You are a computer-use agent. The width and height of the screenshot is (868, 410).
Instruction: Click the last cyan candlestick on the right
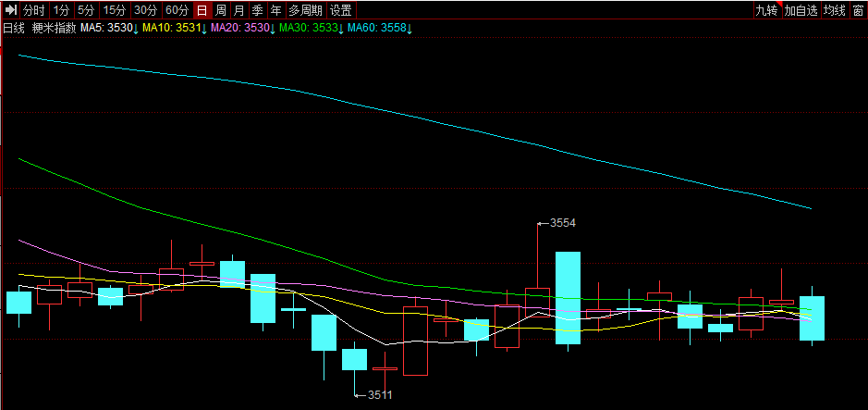[813, 318]
